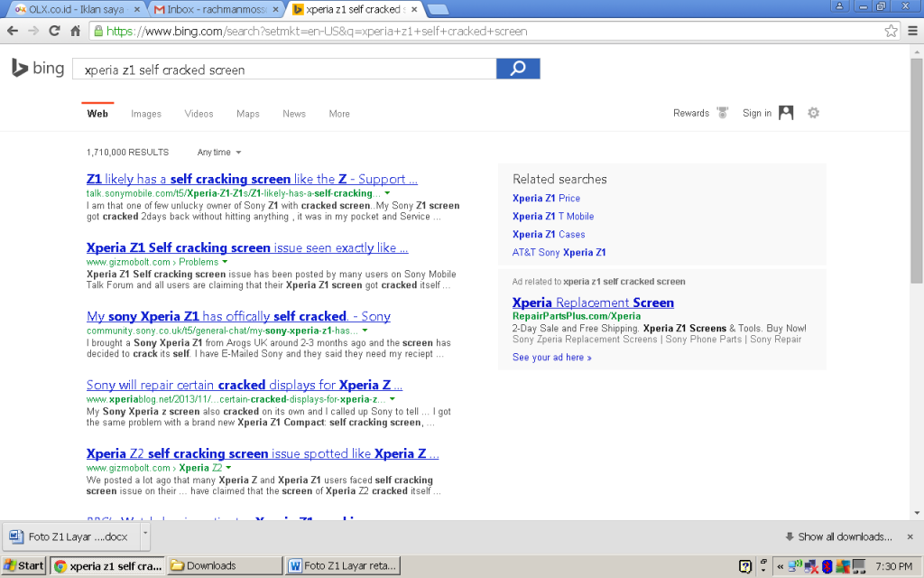Open the new tab button
The image size is (924, 578).
(438, 9)
